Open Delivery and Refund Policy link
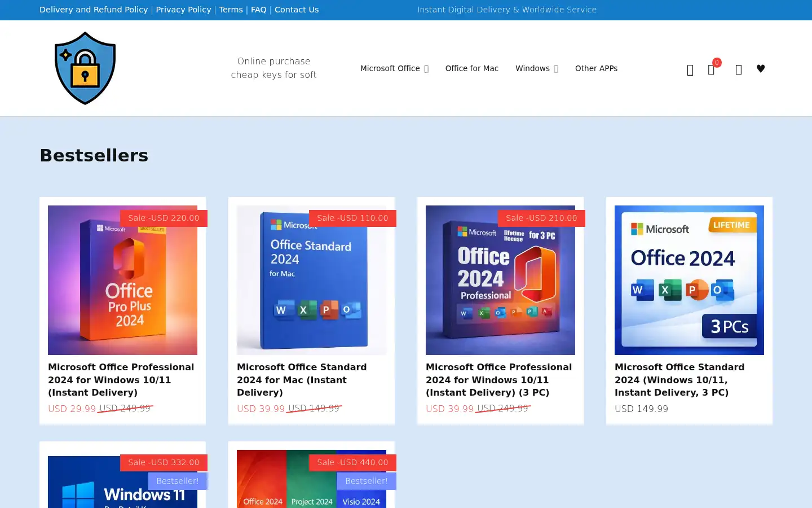The width and height of the screenshot is (812, 508). 94,10
